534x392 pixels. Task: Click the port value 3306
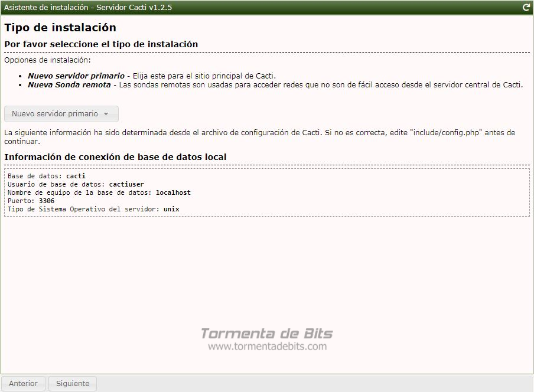[47, 201]
